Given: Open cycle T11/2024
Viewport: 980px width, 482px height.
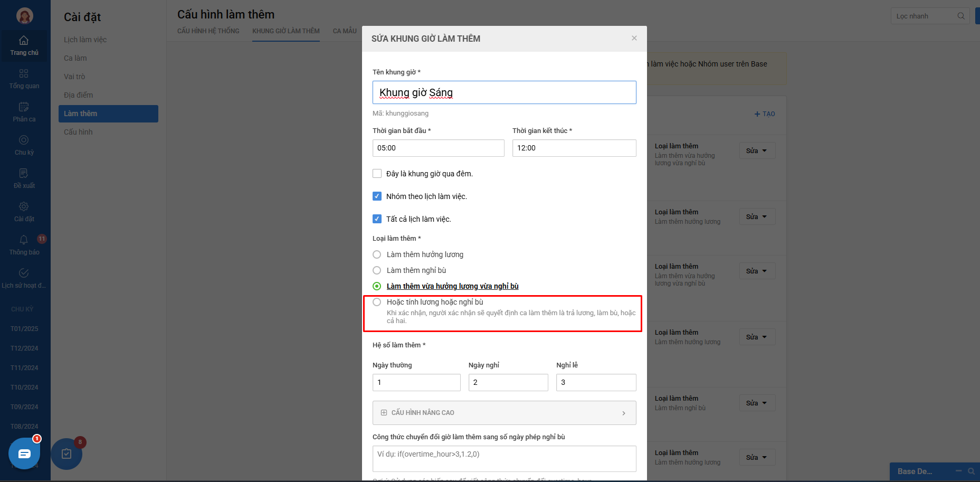Looking at the screenshot, I should [24, 367].
